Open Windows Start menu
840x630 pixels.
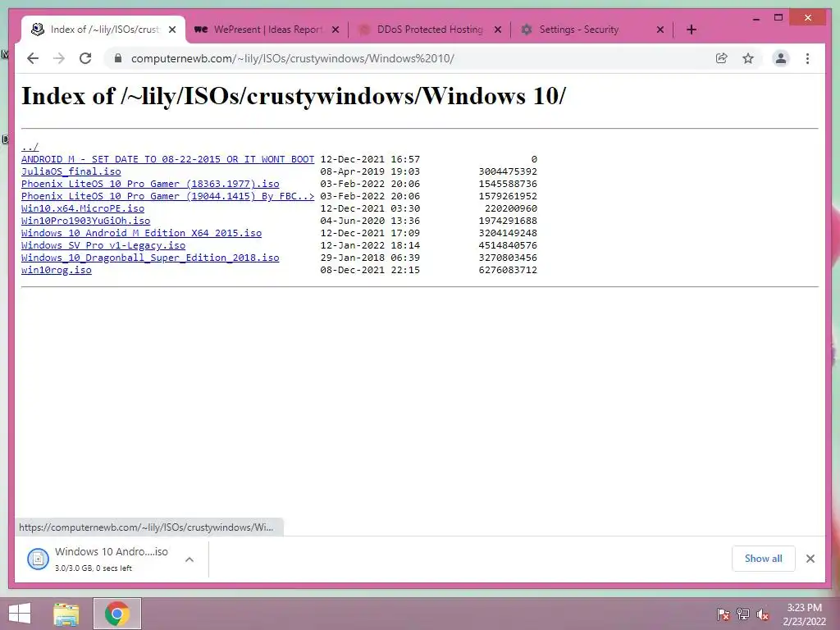click(x=20, y=614)
